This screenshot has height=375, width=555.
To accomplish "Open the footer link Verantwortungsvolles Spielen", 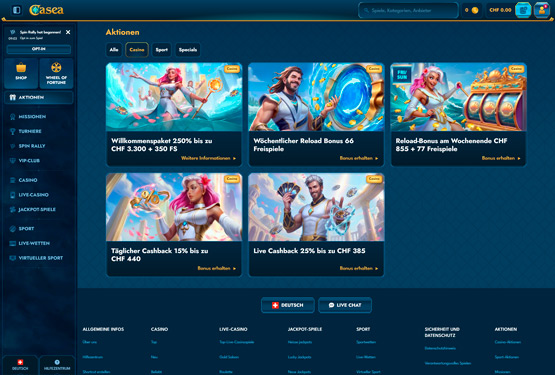I will click(x=448, y=363).
